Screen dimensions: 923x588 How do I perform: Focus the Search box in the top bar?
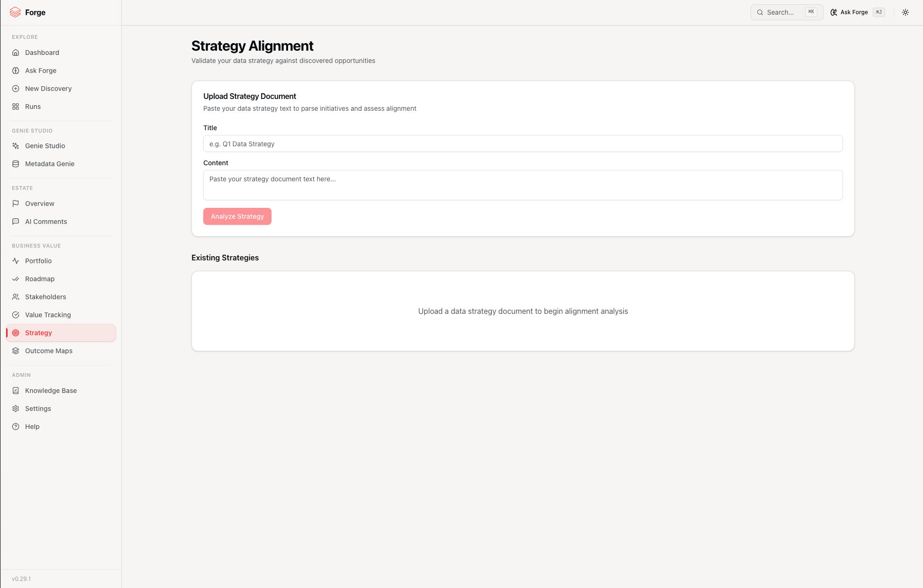click(787, 12)
